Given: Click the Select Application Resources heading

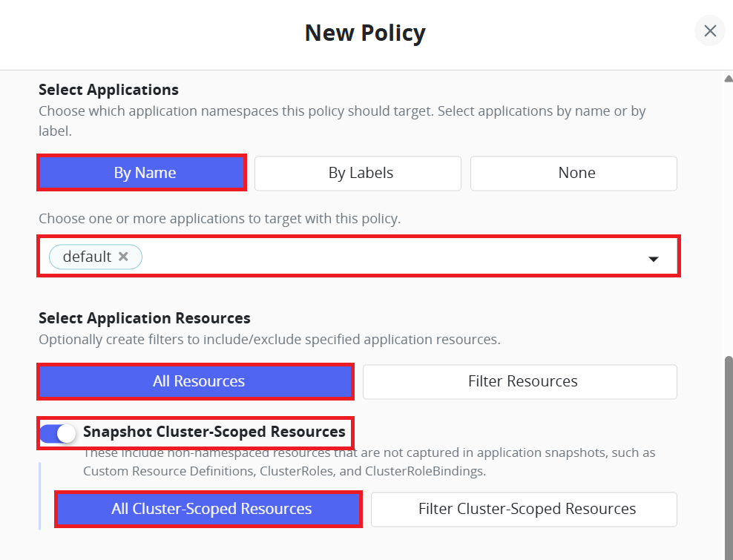Looking at the screenshot, I should click(x=145, y=318).
